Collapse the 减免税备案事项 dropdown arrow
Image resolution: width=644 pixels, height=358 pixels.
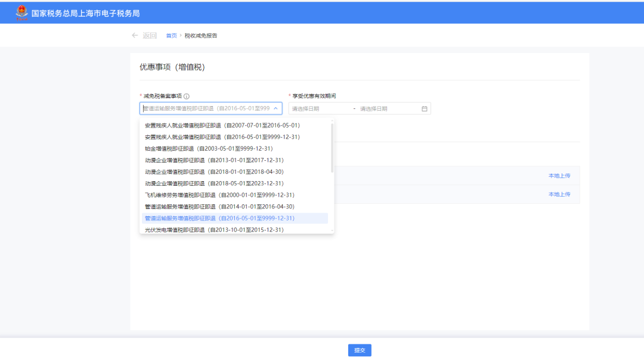275,109
